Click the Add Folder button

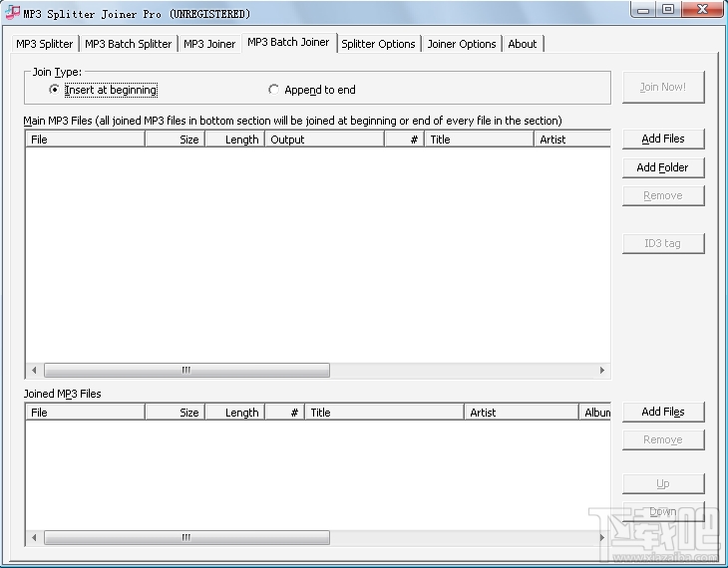coord(663,167)
